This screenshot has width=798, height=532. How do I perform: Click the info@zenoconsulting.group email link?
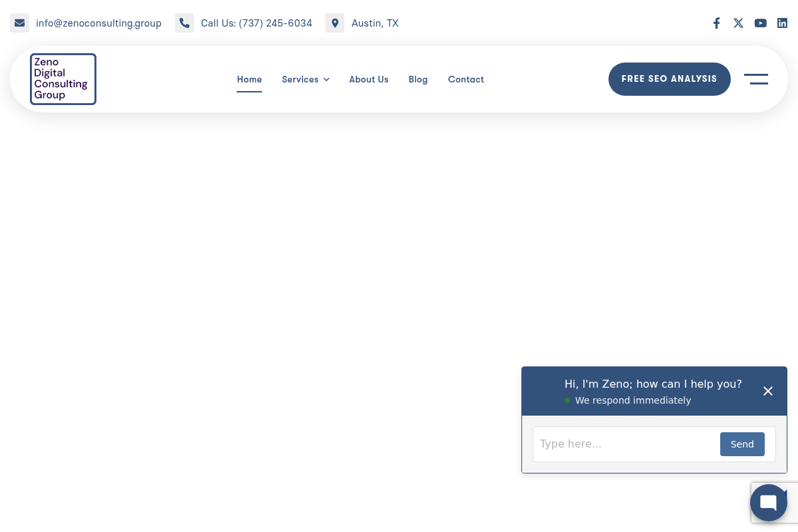click(x=98, y=23)
